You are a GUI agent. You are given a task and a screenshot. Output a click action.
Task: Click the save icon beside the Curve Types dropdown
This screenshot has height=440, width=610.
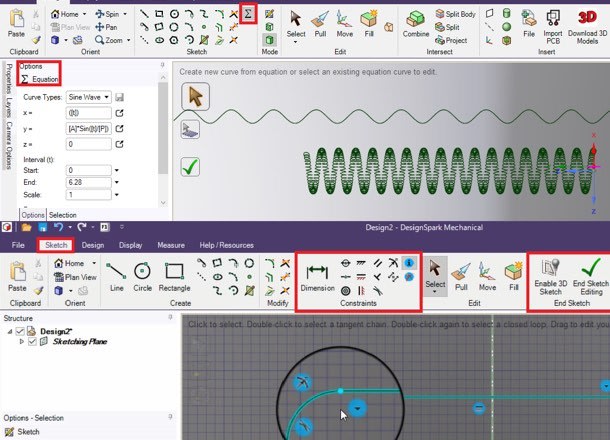tap(119, 97)
